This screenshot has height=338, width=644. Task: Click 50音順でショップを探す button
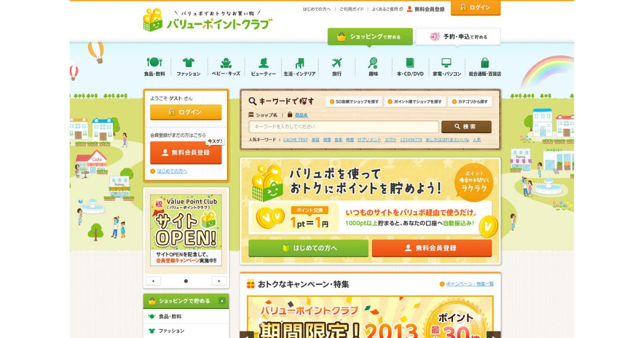point(354,101)
